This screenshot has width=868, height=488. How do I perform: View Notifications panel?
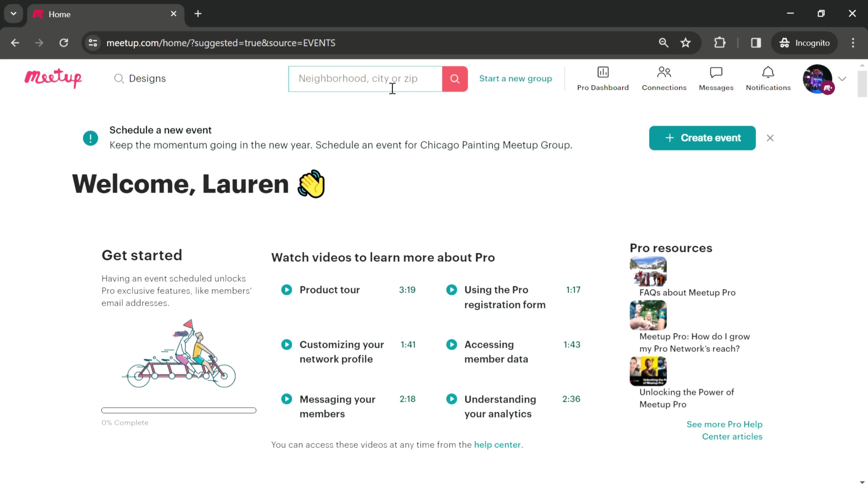click(769, 77)
